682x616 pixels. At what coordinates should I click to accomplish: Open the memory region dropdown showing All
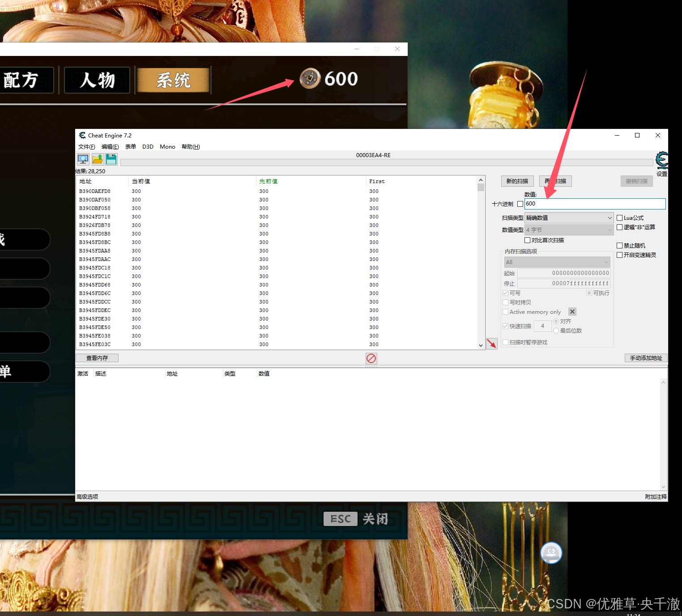click(x=557, y=262)
